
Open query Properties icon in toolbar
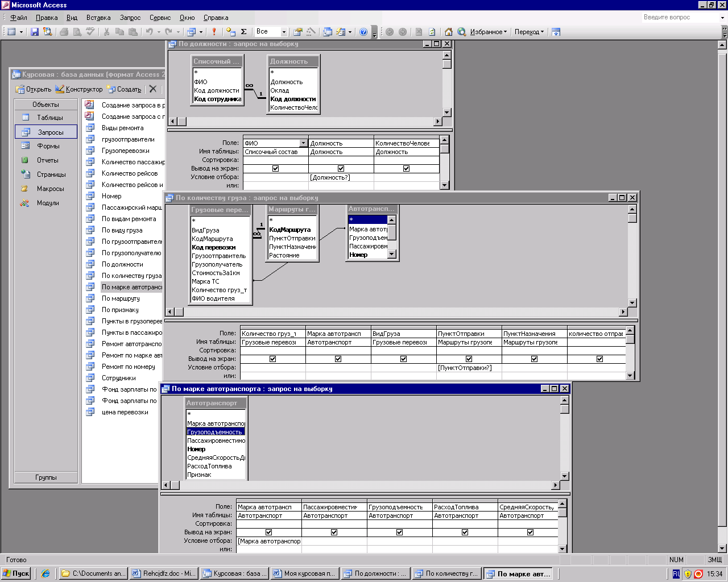(x=297, y=32)
